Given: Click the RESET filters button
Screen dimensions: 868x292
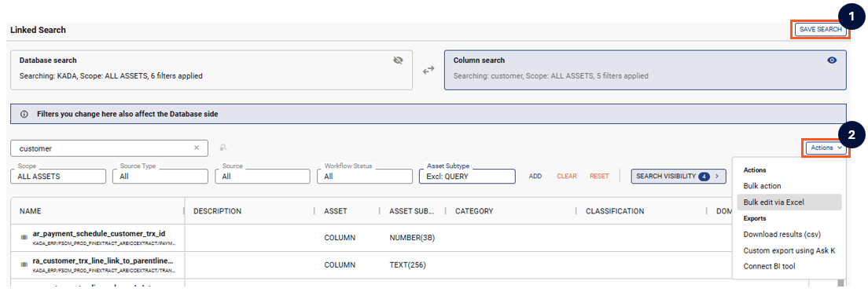Looking at the screenshot, I should click(x=599, y=177).
